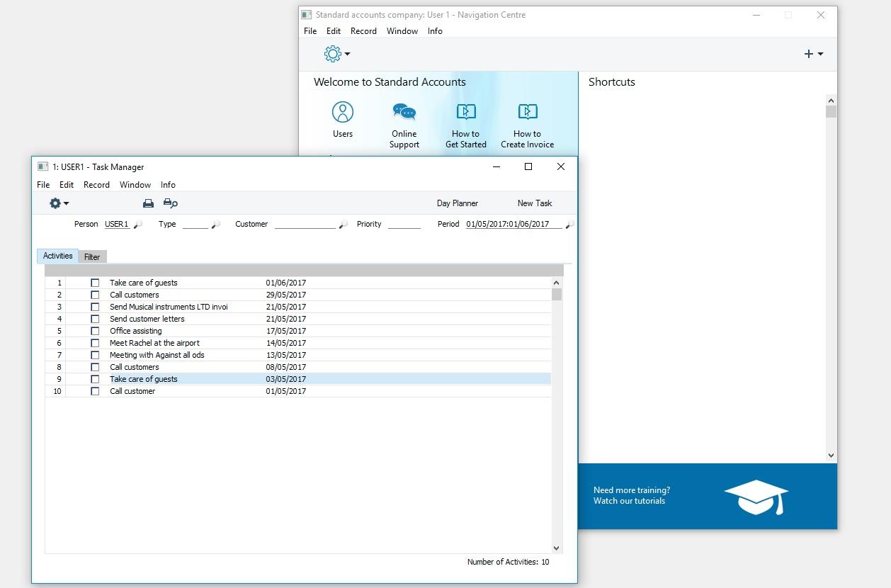Open the plus dropdown in Navigation Centre

pyautogui.click(x=814, y=54)
